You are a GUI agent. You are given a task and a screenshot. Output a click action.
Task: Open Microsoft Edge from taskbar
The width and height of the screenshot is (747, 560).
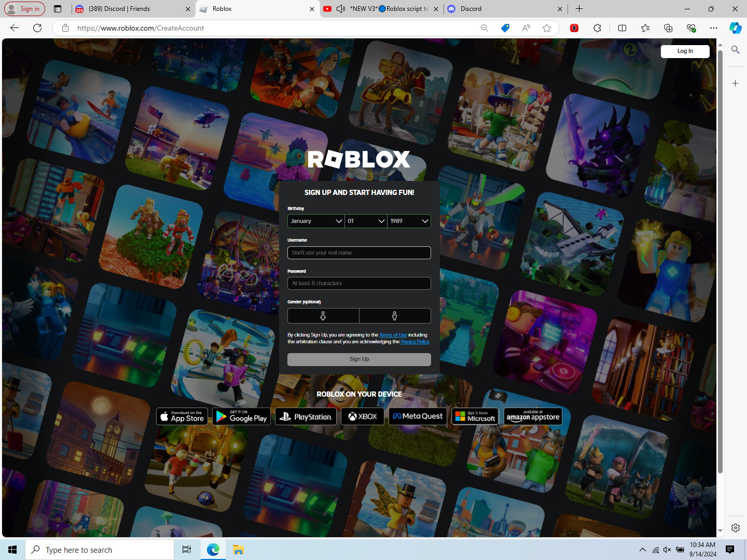(213, 550)
